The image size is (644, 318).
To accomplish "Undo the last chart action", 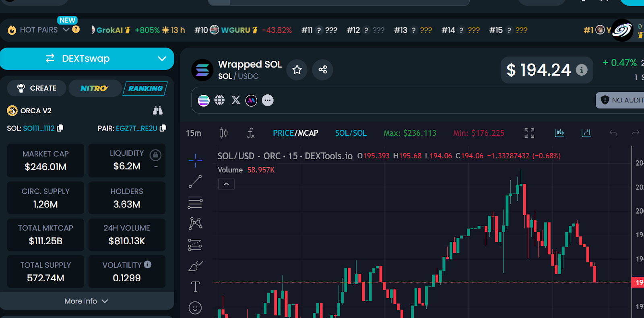I will [x=613, y=133].
